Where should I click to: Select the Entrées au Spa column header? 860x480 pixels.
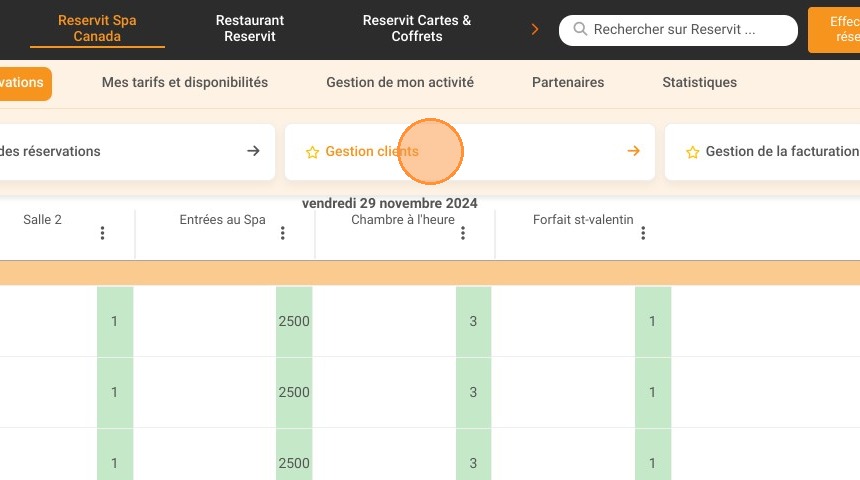coord(222,219)
